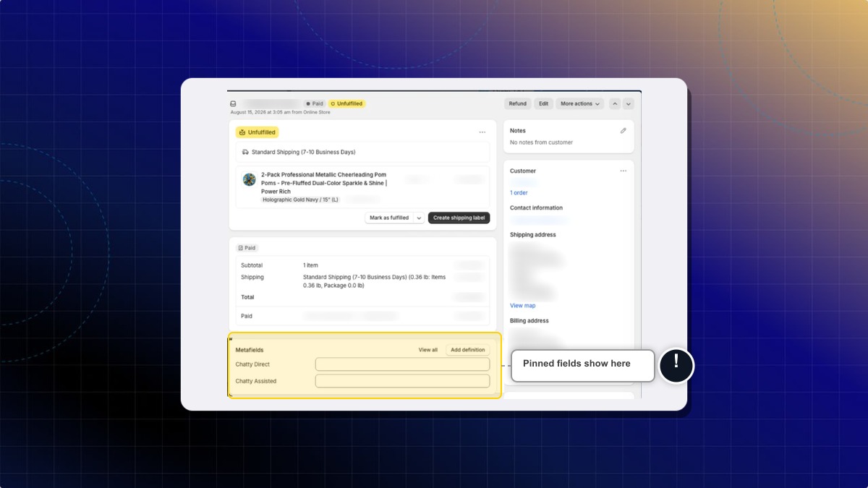The image size is (868, 488).
Task: Go to previous order with the up arrow
Action: coord(615,104)
